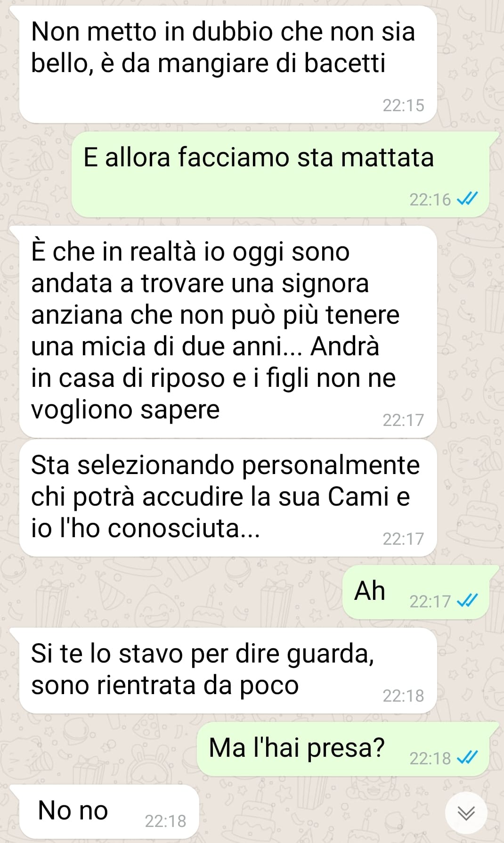Tap the 'Sta selezionando personalmente' message
This screenshot has height=843, width=504.
tap(228, 498)
